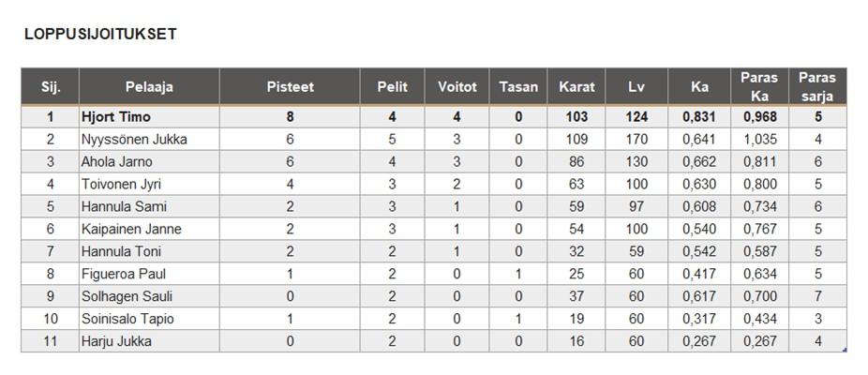Select the "Pelit" column header
Viewport: 868px width, 375px height.
[x=392, y=86]
